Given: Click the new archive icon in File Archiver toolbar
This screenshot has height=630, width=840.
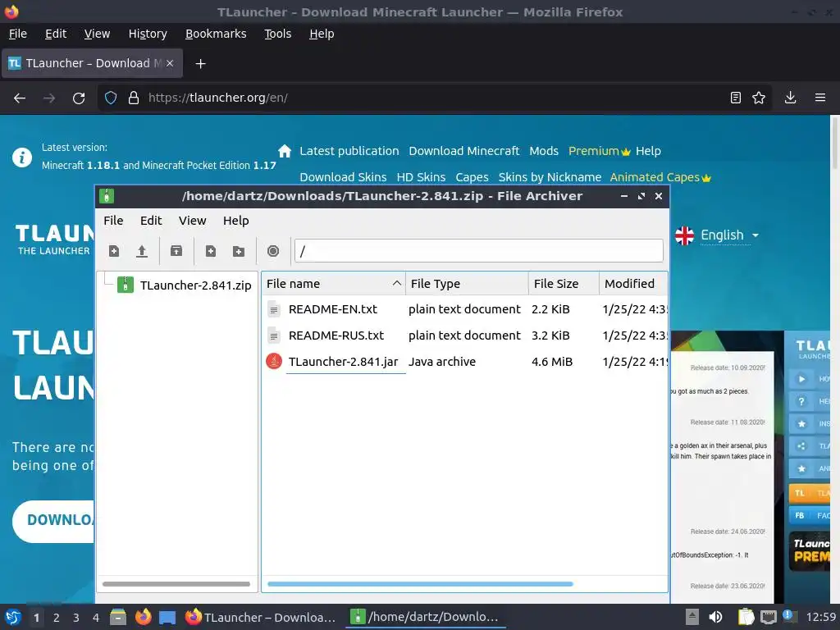Looking at the screenshot, I should point(113,251).
